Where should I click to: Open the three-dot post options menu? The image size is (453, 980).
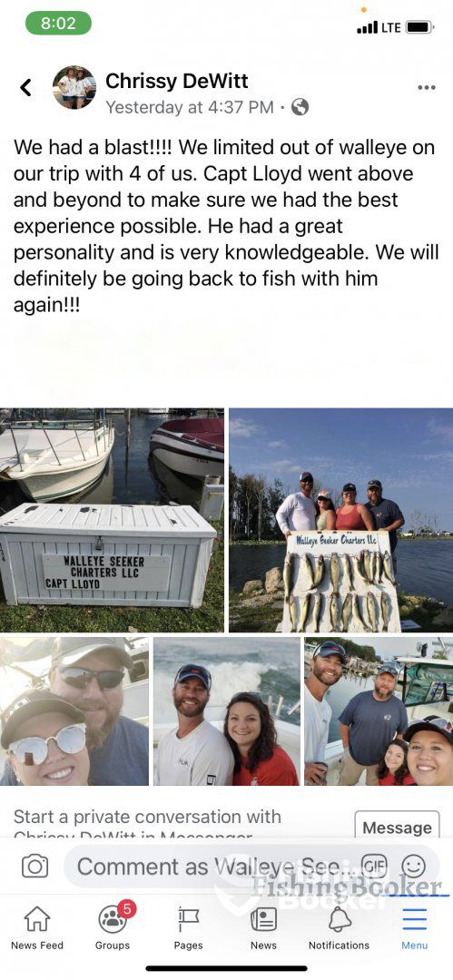[426, 87]
